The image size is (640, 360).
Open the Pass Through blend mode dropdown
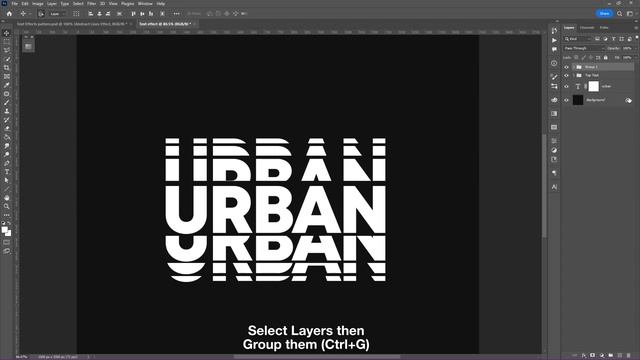584,48
